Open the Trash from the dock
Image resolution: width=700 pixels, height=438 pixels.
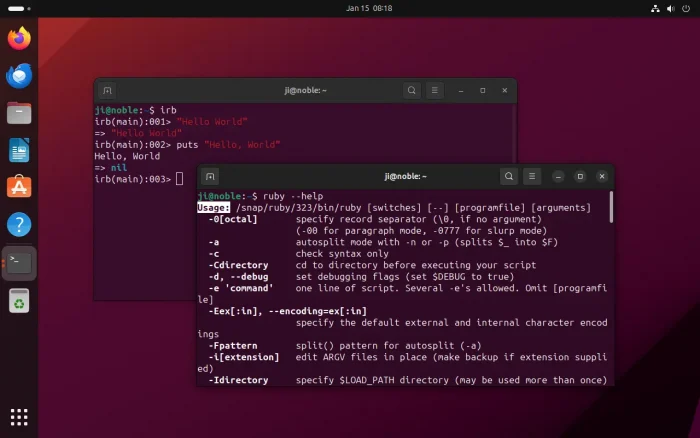(x=19, y=299)
